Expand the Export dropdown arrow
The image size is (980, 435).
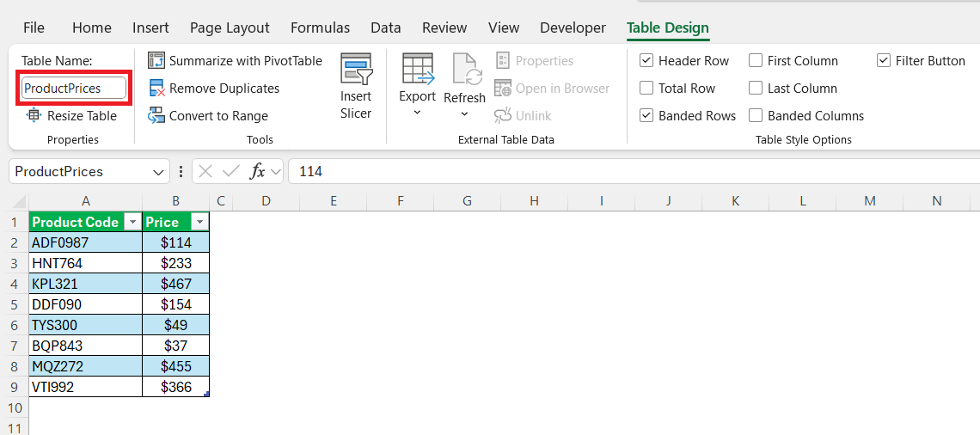click(x=418, y=113)
